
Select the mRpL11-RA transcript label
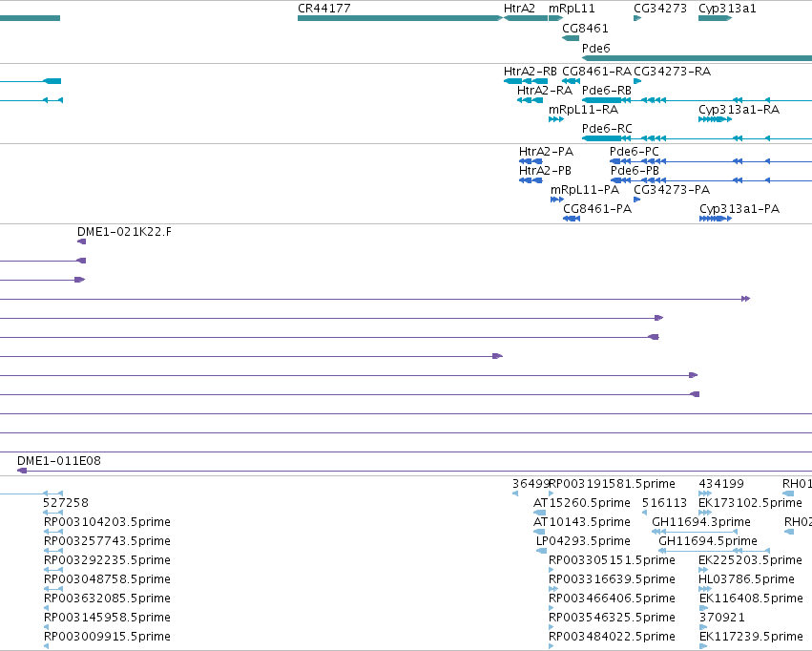(584, 109)
